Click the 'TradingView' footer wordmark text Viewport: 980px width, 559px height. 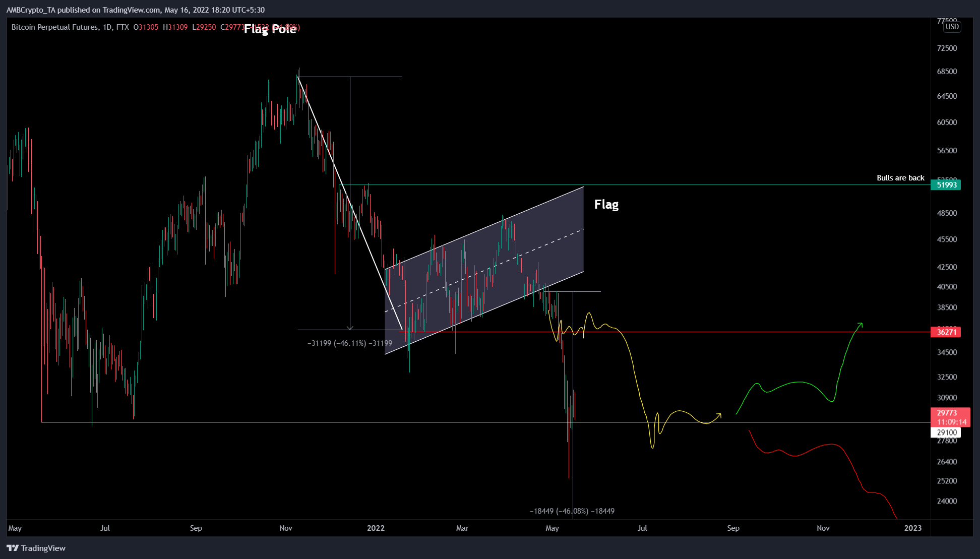tap(43, 548)
